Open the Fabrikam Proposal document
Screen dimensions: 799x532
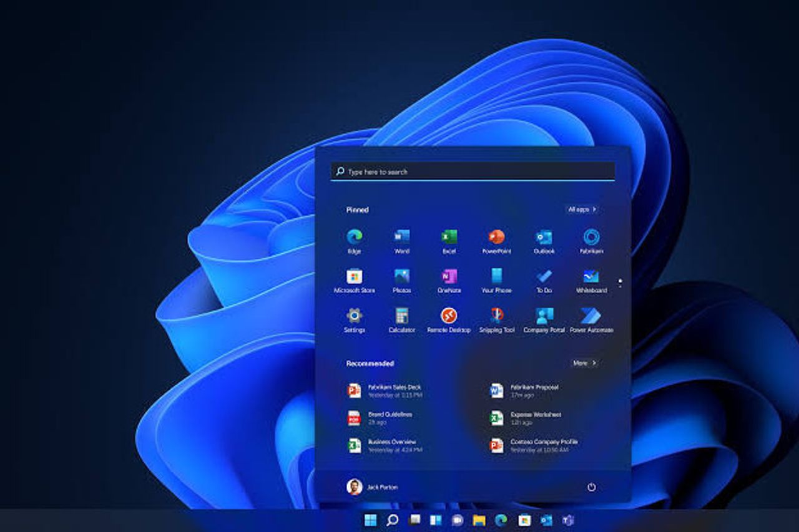[x=524, y=390]
